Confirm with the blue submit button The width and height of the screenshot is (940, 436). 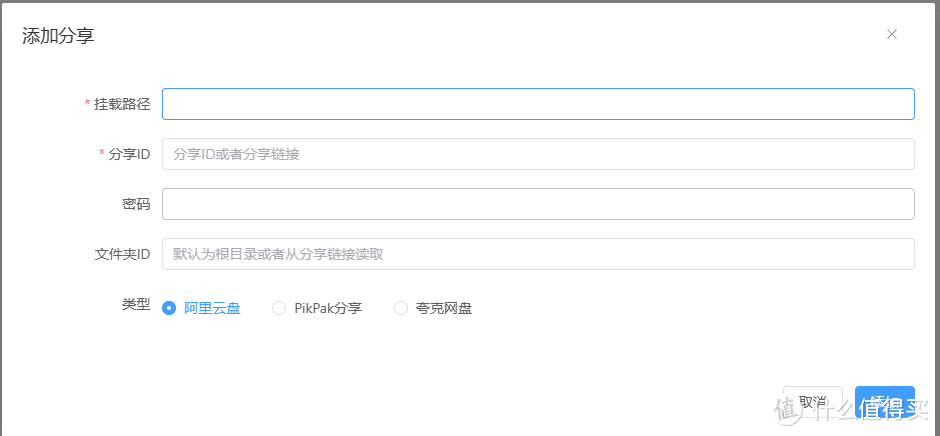pos(885,401)
